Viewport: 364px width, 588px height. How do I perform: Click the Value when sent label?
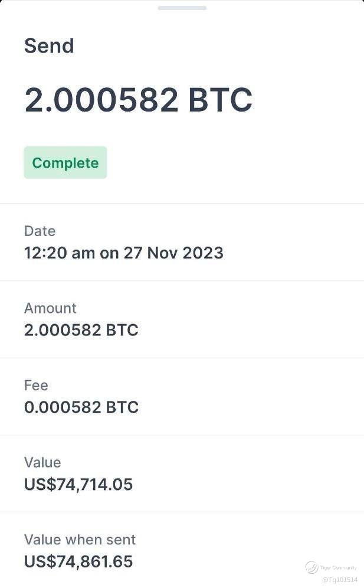[x=80, y=540]
